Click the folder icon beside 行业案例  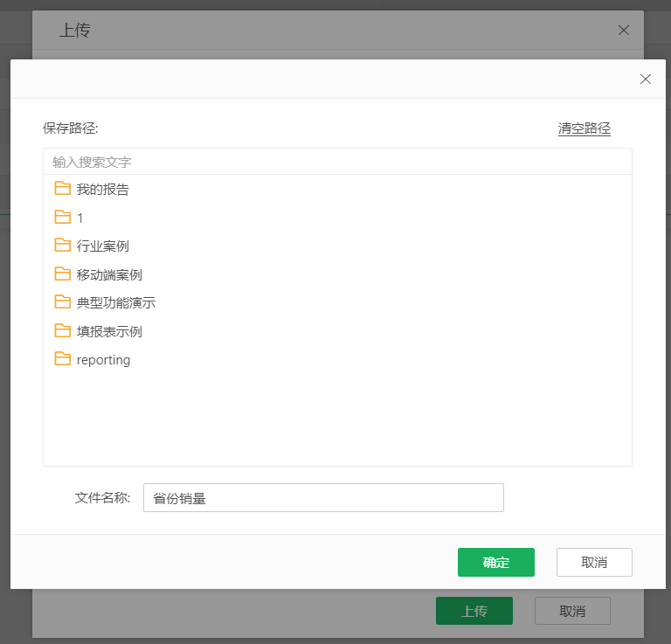pos(62,246)
